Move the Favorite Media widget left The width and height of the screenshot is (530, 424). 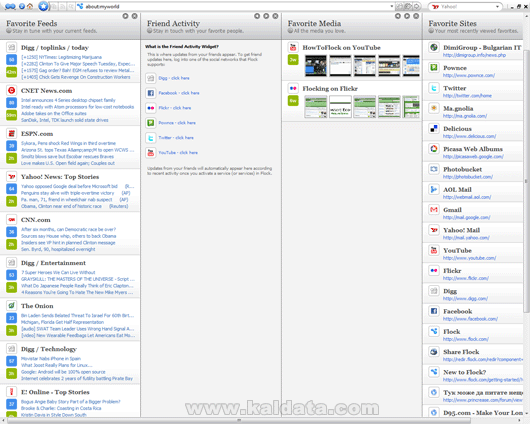(398, 16)
